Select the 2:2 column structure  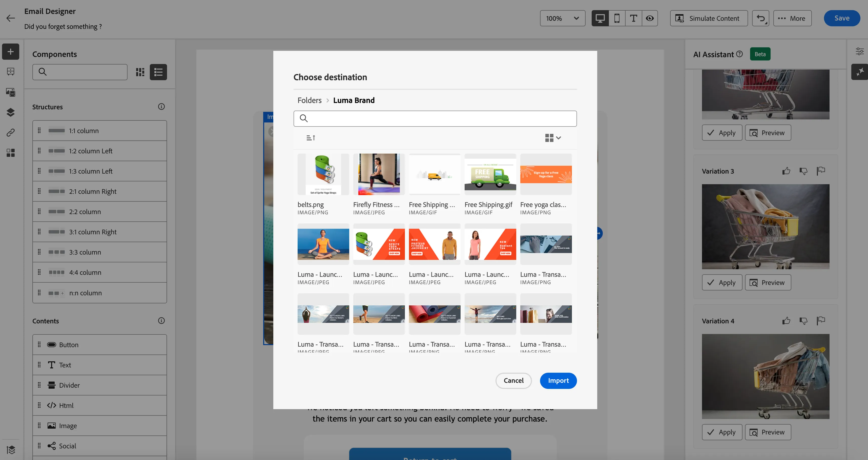point(100,212)
